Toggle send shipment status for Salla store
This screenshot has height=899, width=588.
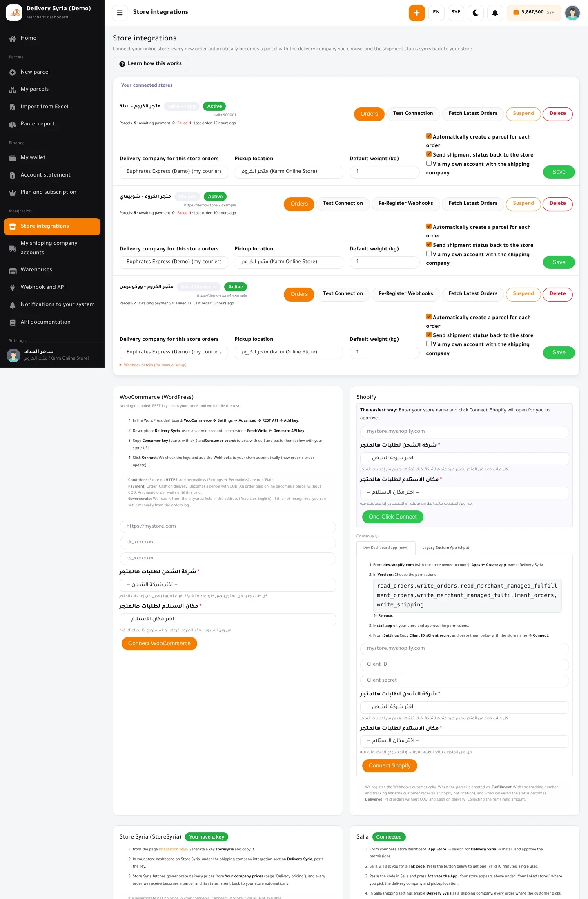pyautogui.click(x=429, y=154)
